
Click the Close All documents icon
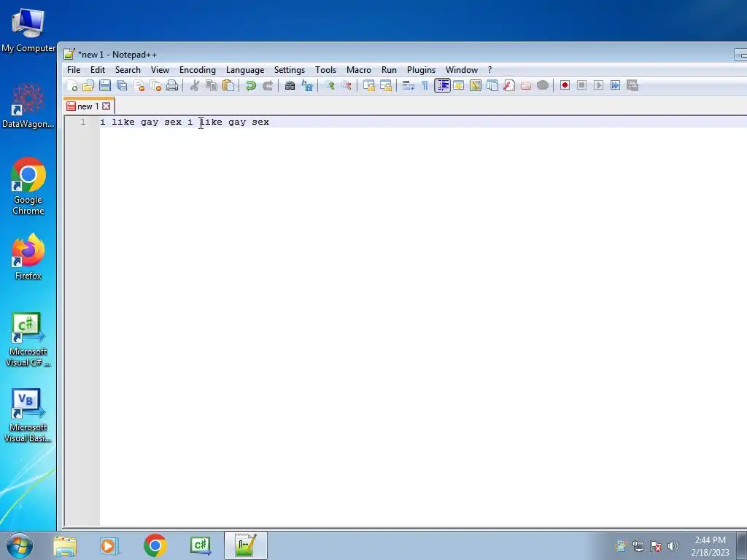click(x=156, y=86)
